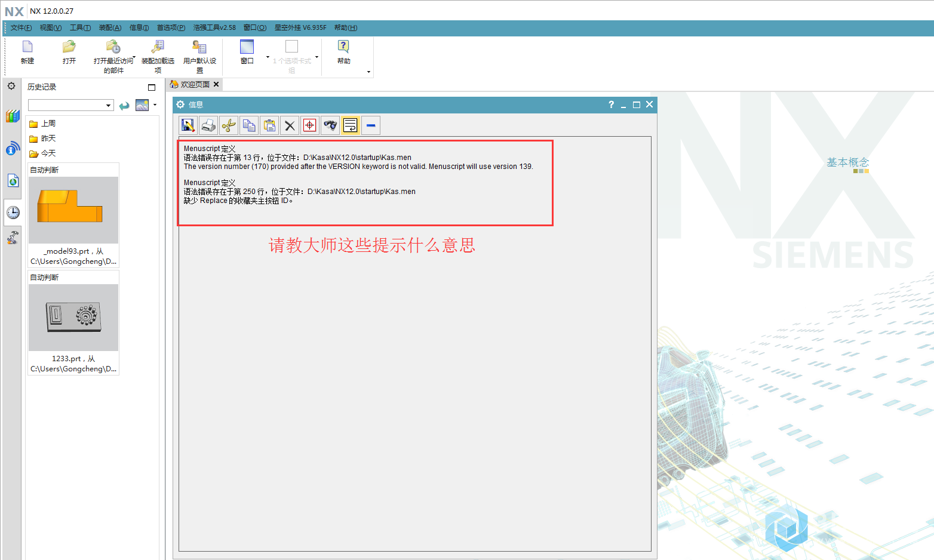Open the 窗口(O) menu
This screenshot has height=560, width=934.
(255, 27)
